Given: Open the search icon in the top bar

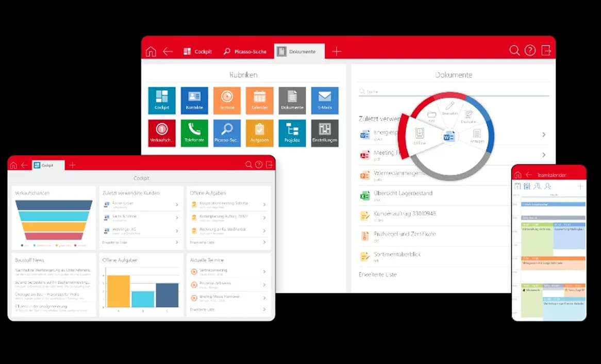Looking at the screenshot, I should pos(514,51).
